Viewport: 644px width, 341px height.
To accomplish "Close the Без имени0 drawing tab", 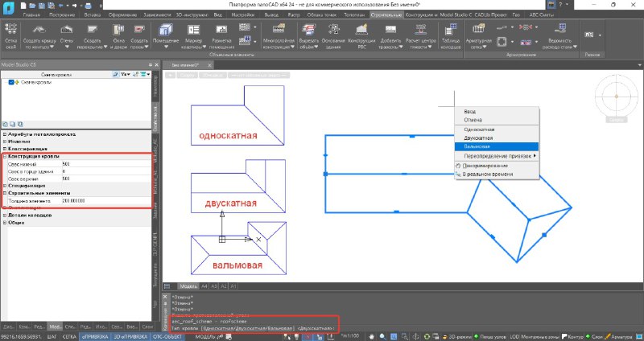I will (209, 65).
